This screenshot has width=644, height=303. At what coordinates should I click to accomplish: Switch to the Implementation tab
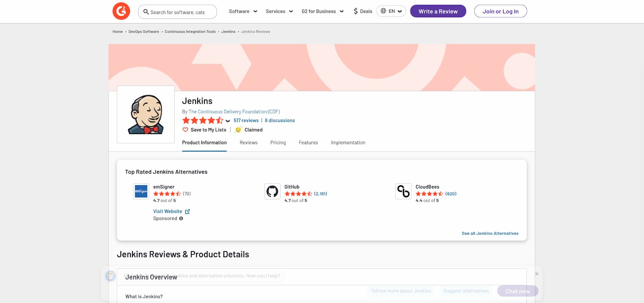(x=348, y=143)
